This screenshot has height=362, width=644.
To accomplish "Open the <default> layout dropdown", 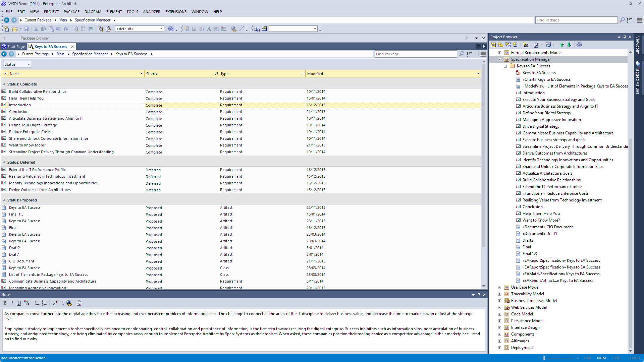I will pyautogui.click(x=161, y=29).
